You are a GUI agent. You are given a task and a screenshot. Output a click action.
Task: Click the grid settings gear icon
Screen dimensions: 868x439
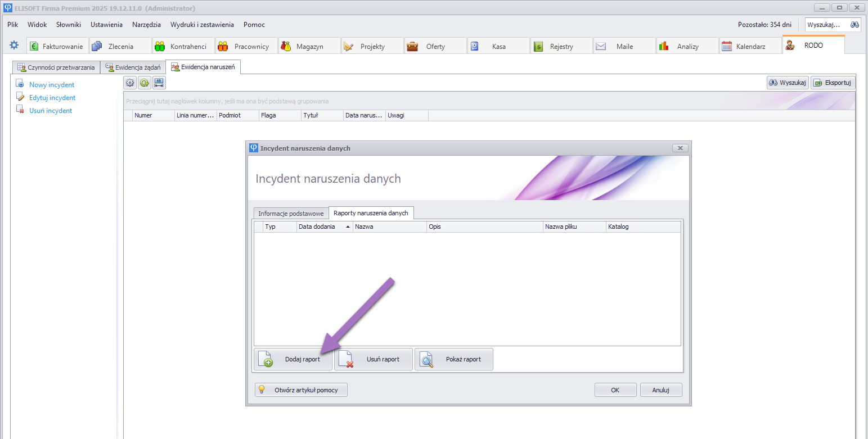pos(130,83)
